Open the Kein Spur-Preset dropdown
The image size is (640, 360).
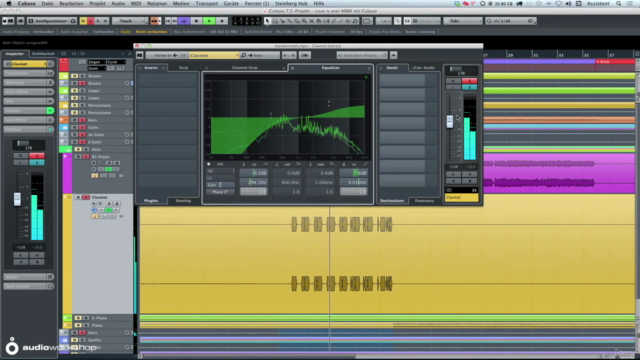click(x=362, y=55)
